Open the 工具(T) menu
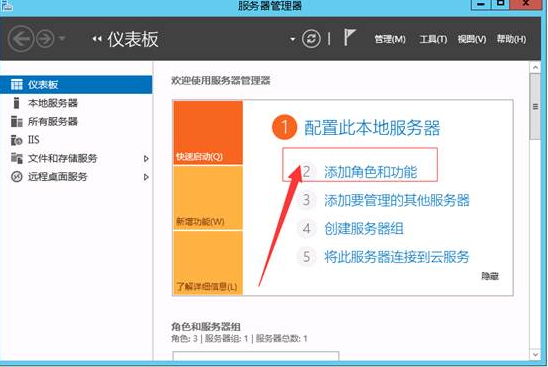 pos(433,39)
